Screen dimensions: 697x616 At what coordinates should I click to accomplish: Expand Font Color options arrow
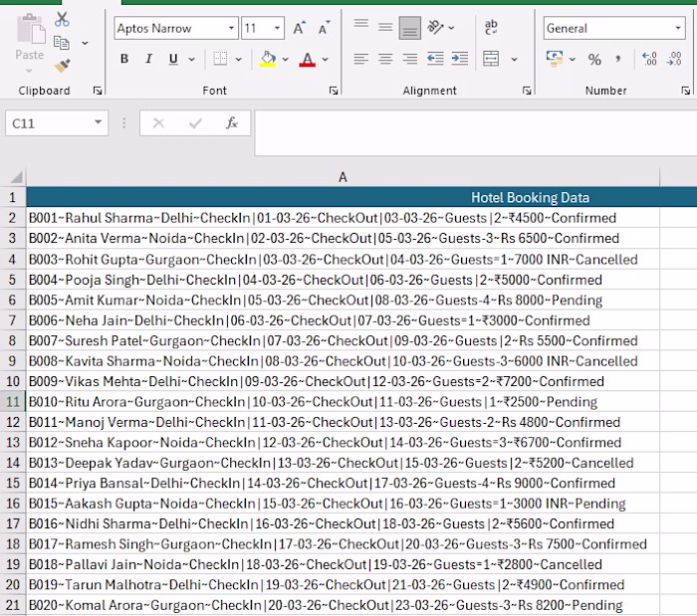[325, 59]
